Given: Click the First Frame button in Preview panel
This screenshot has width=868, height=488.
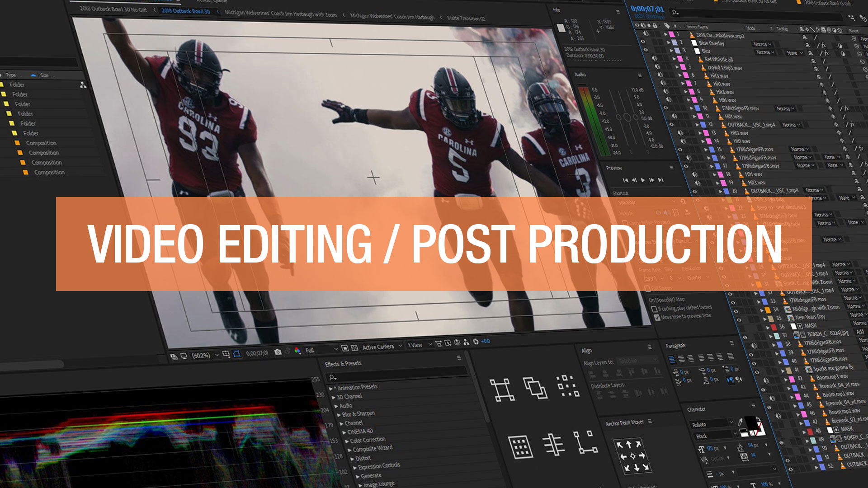Looking at the screenshot, I should [625, 180].
